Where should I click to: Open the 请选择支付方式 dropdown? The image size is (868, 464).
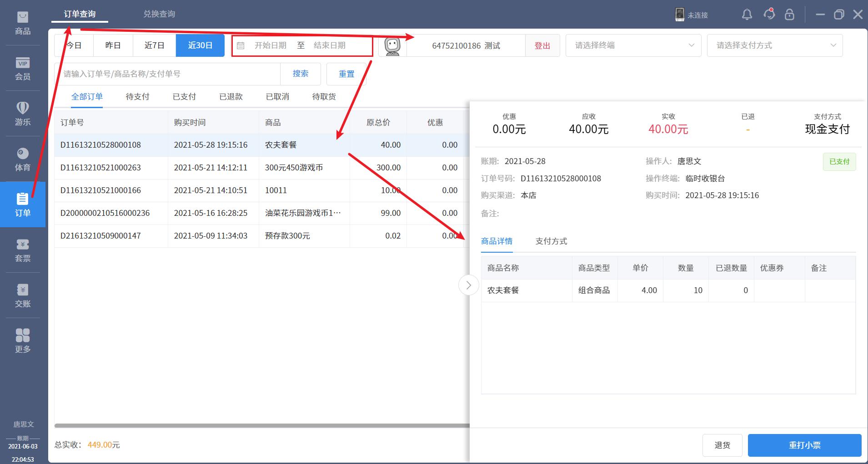click(775, 45)
